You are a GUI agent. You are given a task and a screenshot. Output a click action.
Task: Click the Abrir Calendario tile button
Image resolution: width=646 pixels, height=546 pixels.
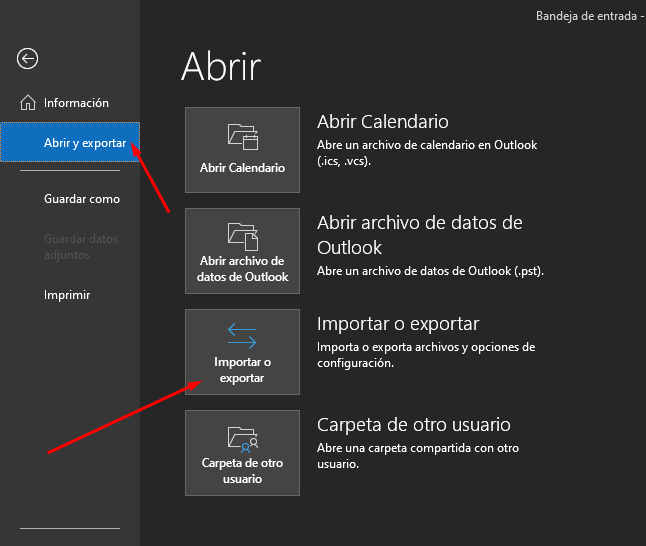point(242,150)
